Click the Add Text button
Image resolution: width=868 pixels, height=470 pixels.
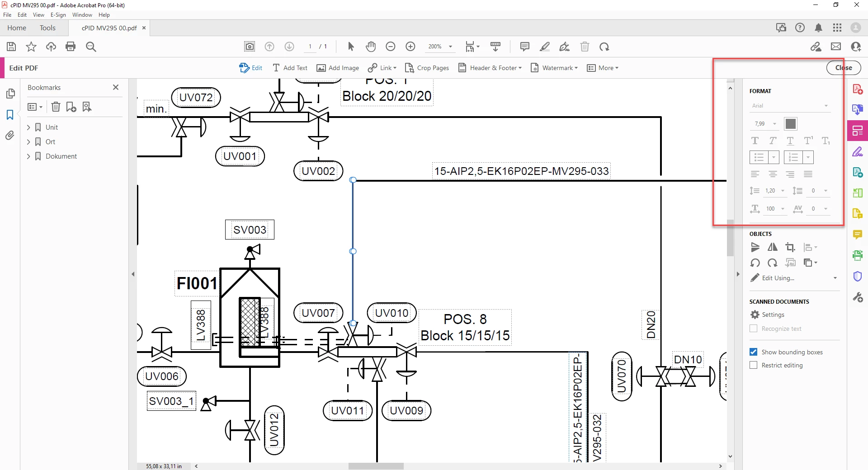290,68
